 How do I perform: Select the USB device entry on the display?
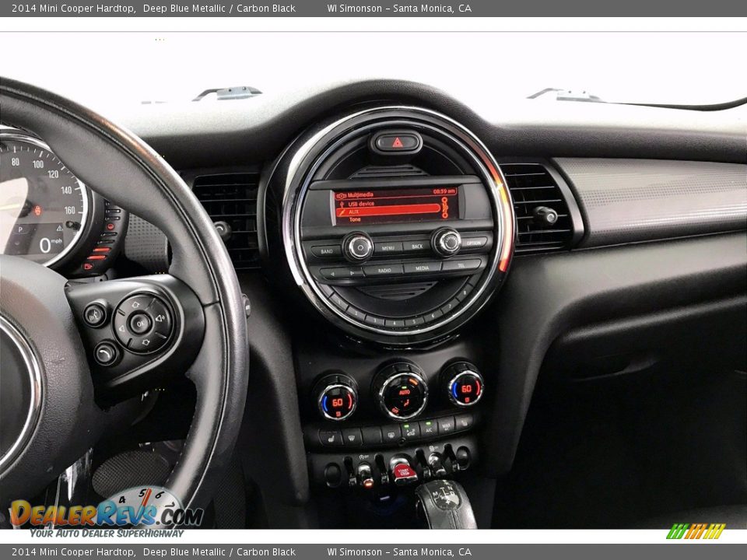pyautogui.click(x=360, y=204)
